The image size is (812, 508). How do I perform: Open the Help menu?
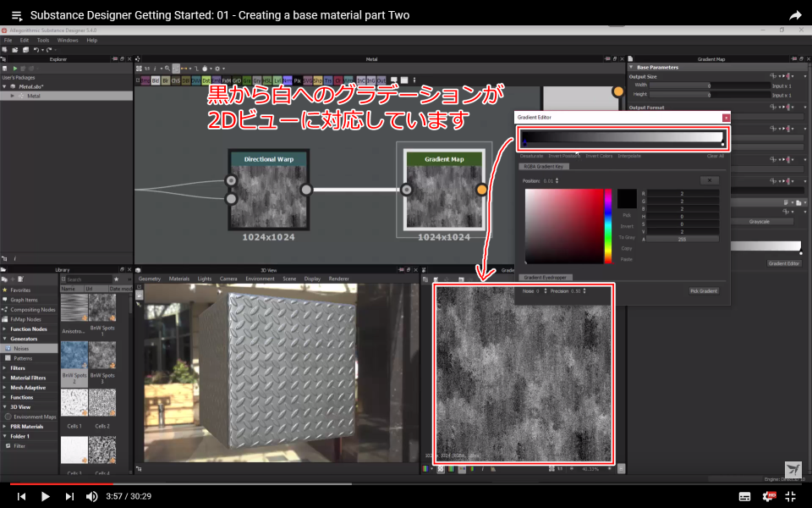pos(91,40)
